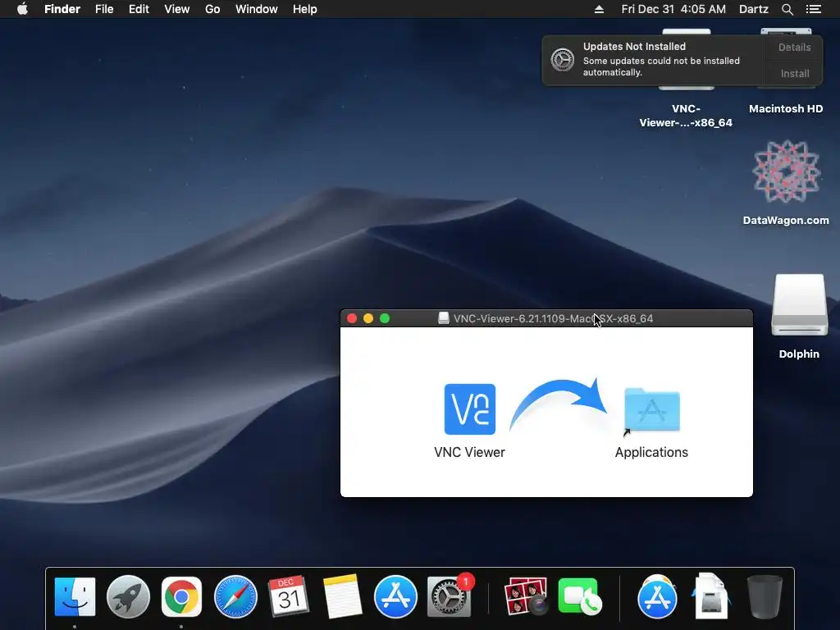Open the disk image document in Dock
This screenshot has width=840, height=630.
click(x=710, y=596)
